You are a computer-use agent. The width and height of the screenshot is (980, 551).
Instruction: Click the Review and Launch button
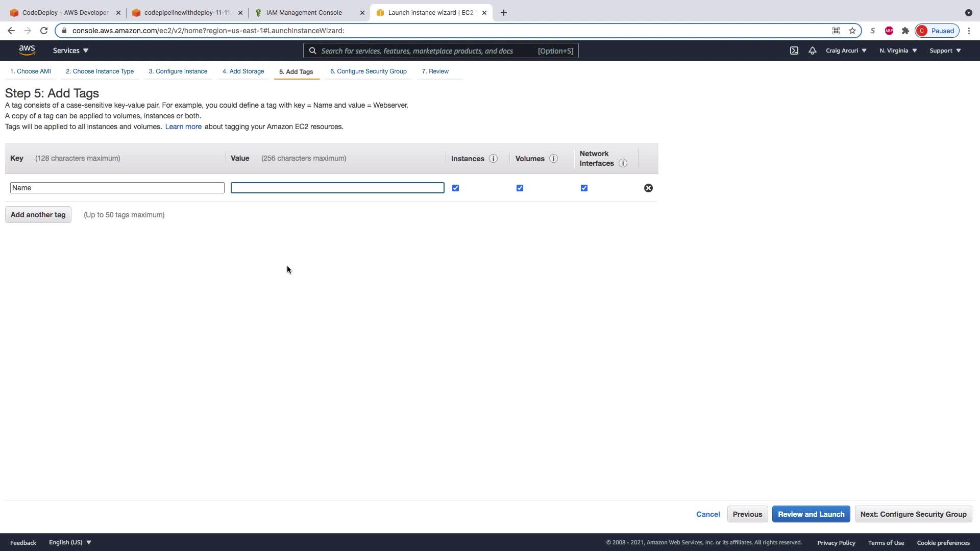point(811,514)
